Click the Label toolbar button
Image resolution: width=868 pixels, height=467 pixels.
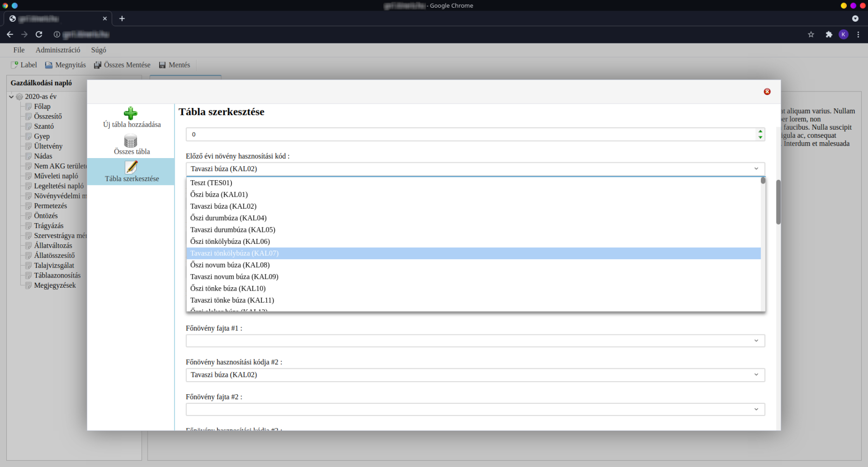click(x=24, y=65)
